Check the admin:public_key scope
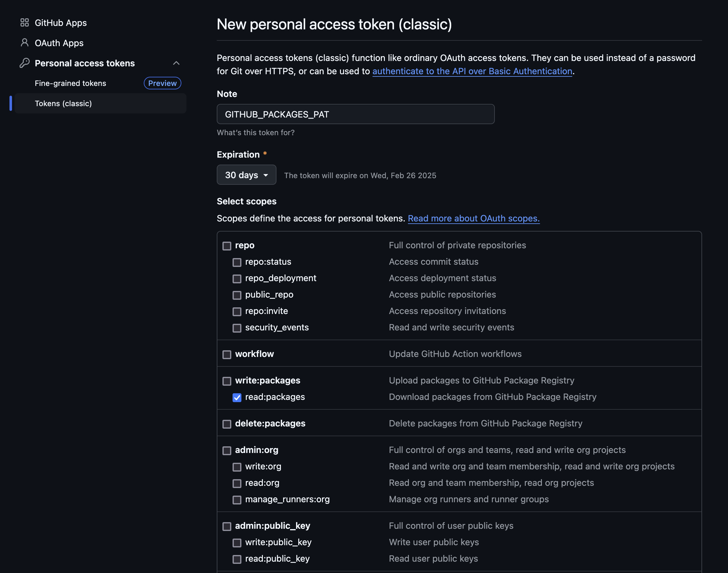 (227, 526)
